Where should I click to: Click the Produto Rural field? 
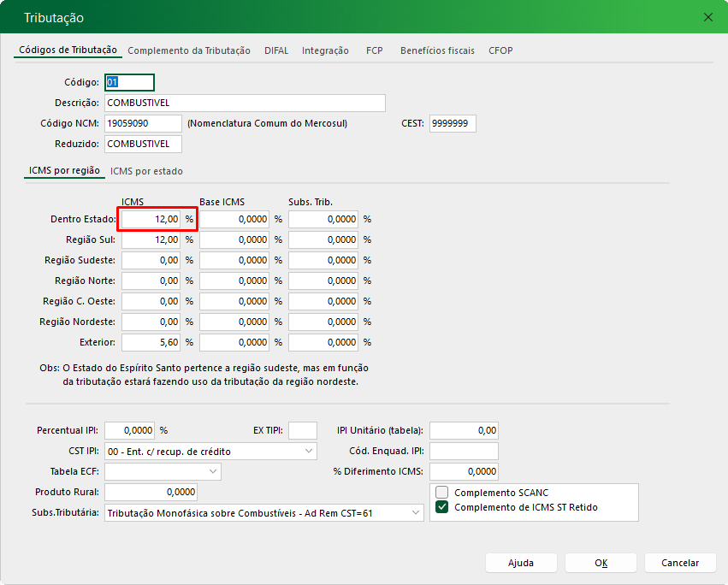point(151,492)
